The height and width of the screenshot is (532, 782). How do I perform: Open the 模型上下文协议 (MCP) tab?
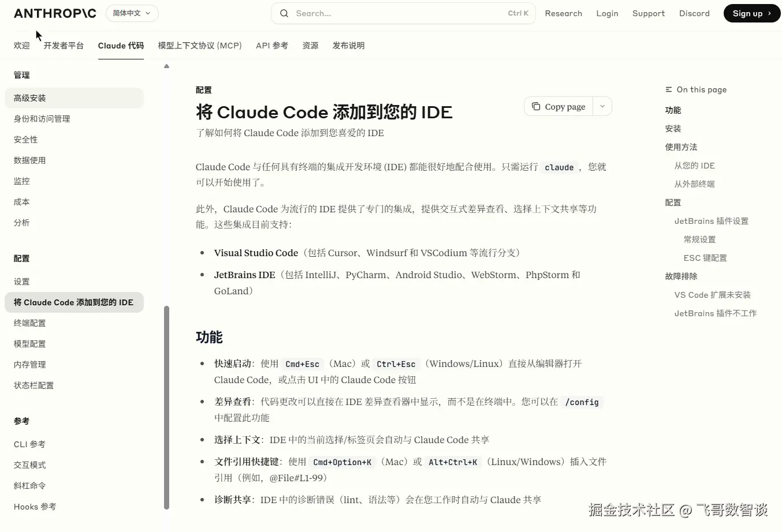click(x=200, y=46)
